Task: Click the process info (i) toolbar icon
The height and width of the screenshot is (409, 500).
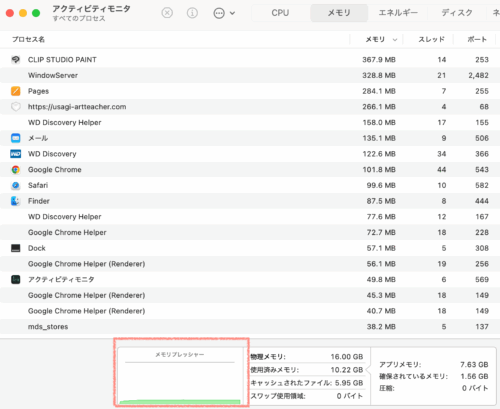Action: 192,13
